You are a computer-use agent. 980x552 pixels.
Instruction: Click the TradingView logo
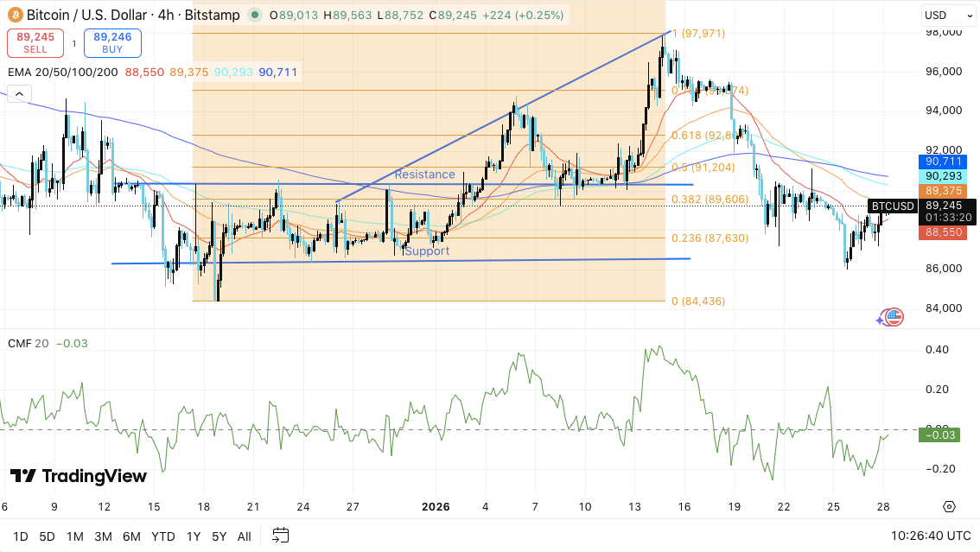point(79,476)
